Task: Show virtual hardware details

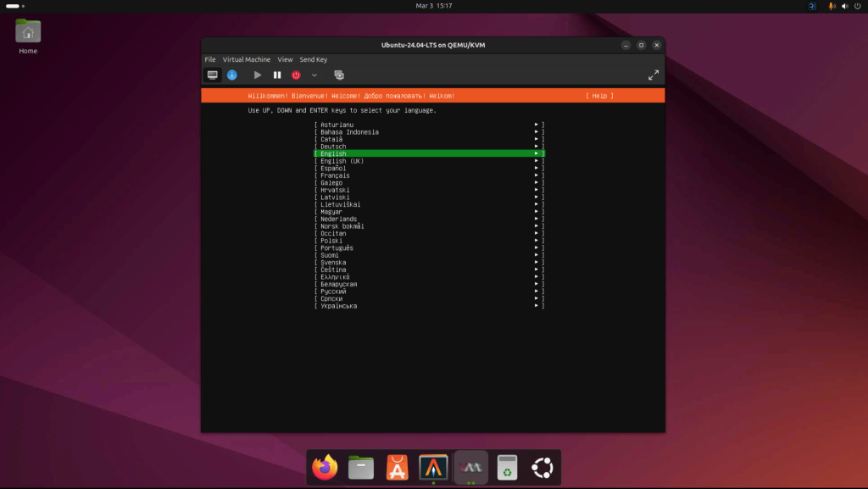Action: pos(231,75)
